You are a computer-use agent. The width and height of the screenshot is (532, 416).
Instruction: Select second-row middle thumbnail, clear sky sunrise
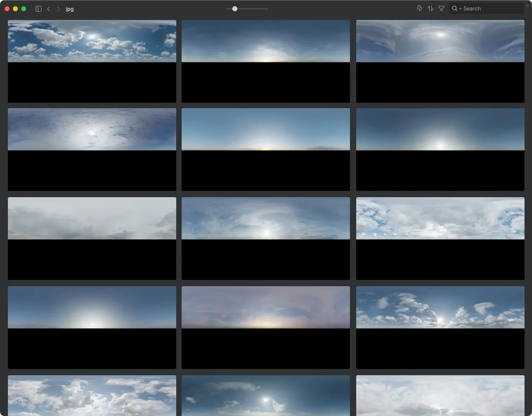coord(266,149)
